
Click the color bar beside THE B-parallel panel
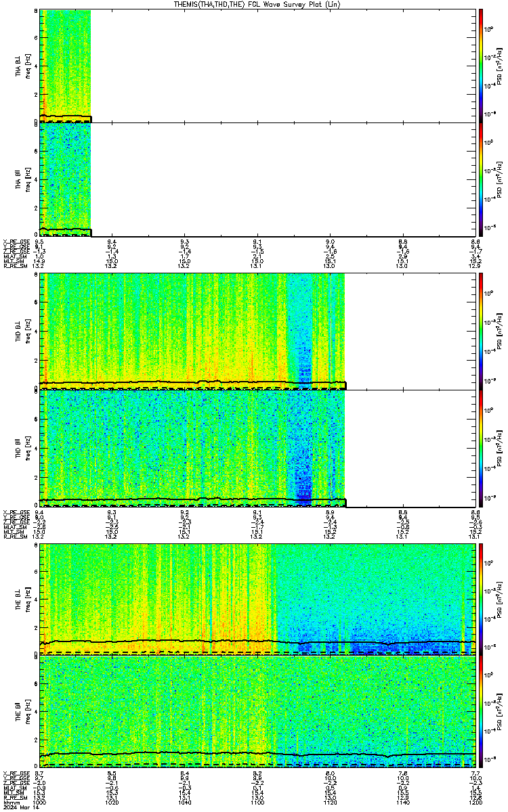(x=481, y=710)
